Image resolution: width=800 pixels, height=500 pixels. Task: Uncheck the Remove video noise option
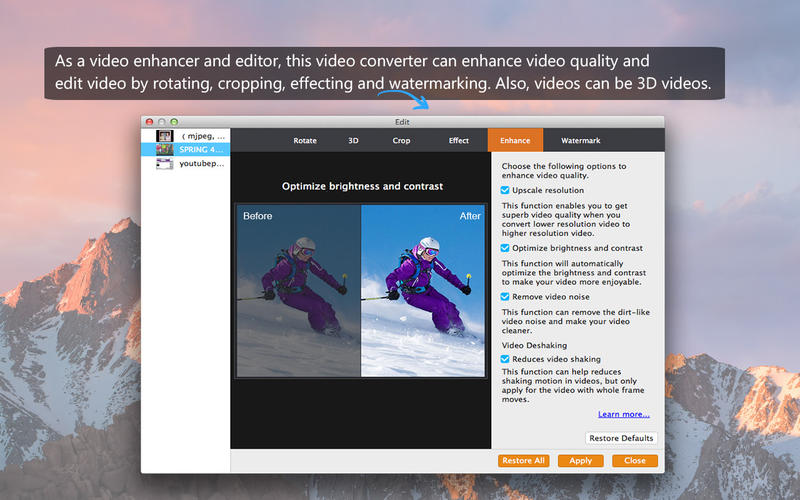point(506,296)
